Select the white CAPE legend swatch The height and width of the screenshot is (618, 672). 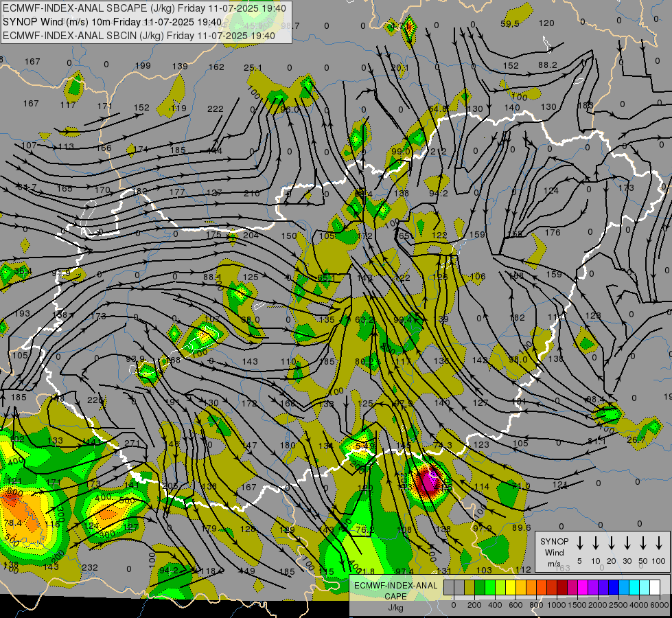click(654, 588)
